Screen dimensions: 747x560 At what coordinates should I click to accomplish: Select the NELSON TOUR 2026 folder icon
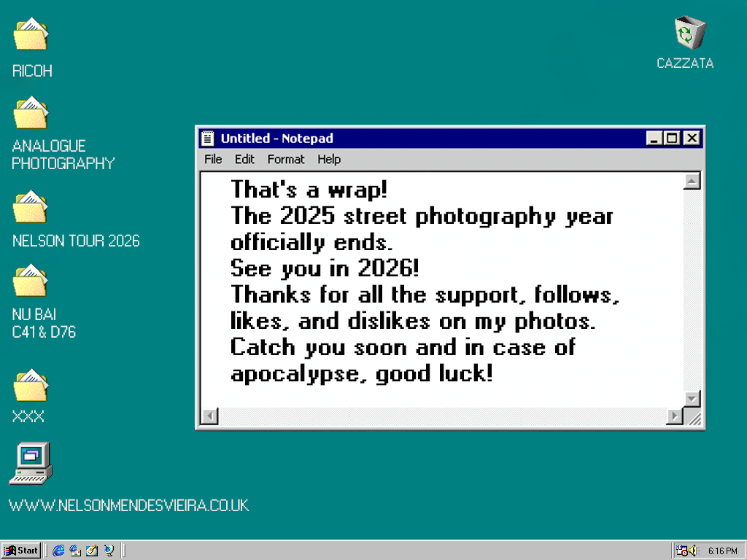pyautogui.click(x=31, y=206)
